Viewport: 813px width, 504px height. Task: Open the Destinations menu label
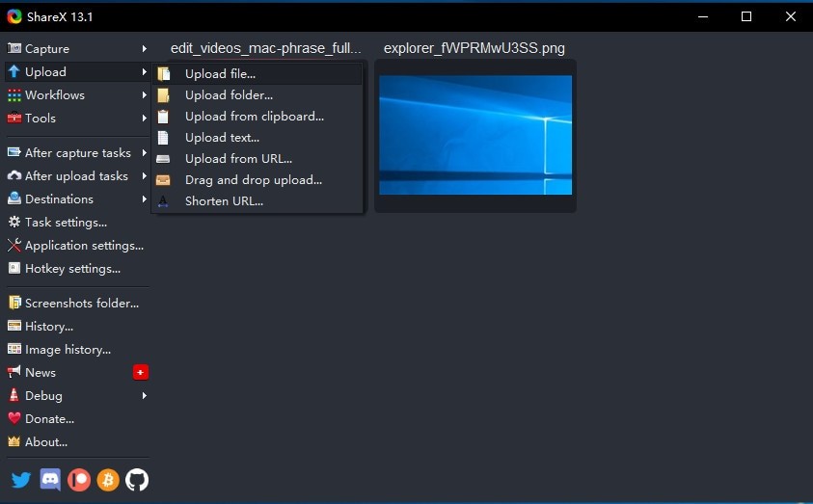click(x=59, y=199)
